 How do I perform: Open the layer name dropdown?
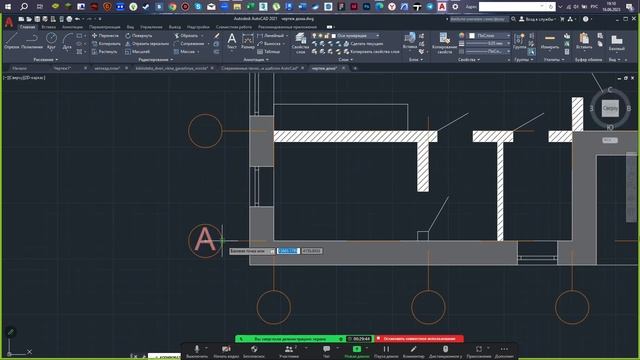click(x=356, y=36)
